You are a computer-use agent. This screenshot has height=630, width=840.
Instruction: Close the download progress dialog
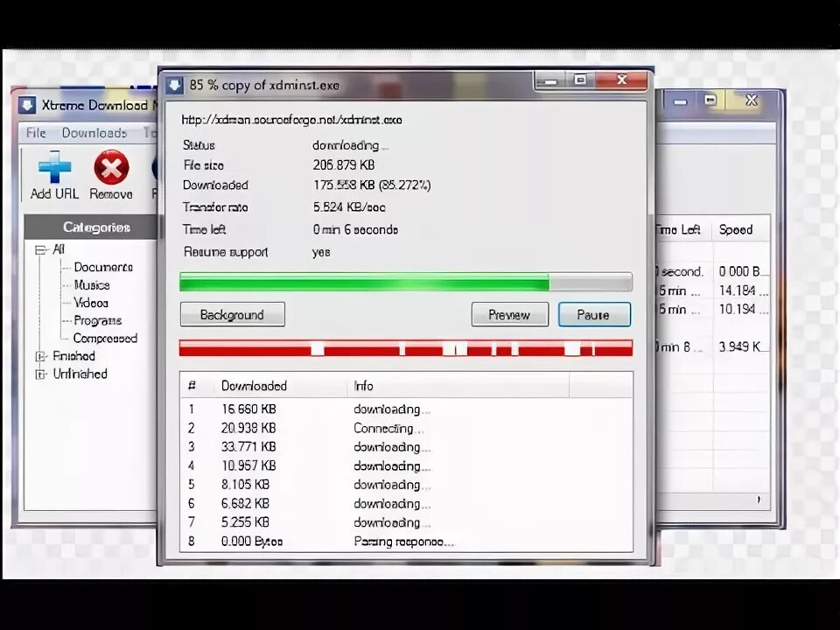tap(621, 80)
